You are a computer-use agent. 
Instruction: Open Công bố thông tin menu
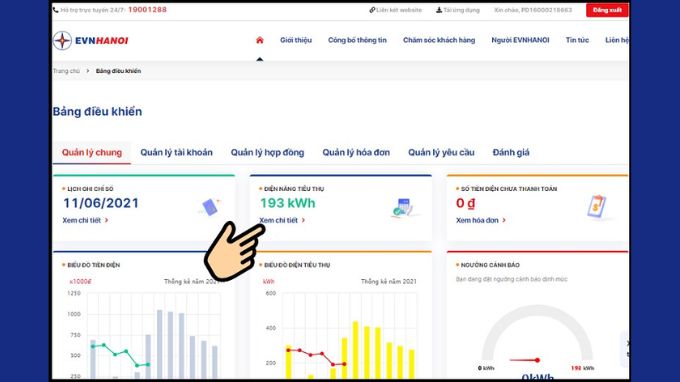coord(357,40)
